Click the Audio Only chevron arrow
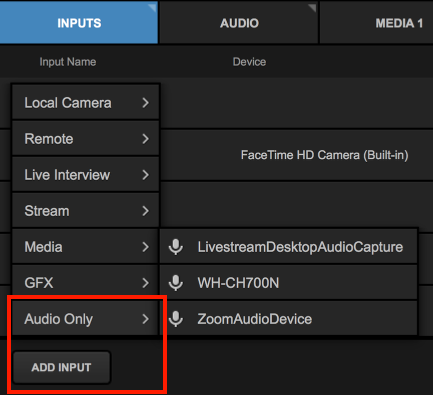Image resolution: width=433 pixels, height=395 pixels. pyautogui.click(x=145, y=319)
